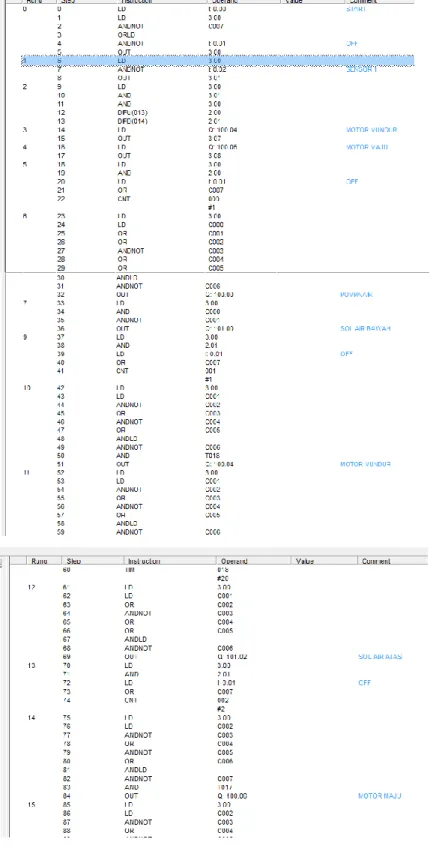This screenshot has height=851, width=430.
Task: Click the Value column header in lower table
Action: pyautogui.click(x=305, y=561)
